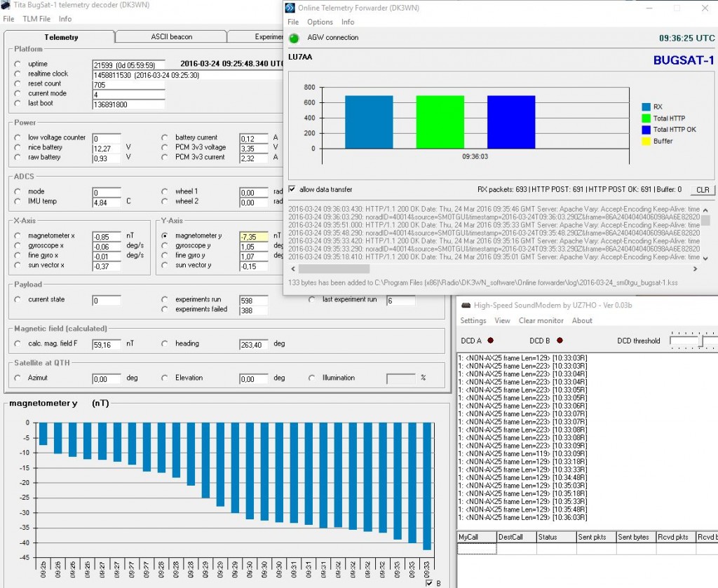Viewport: 718px width, 588px height.
Task: Click the Total HTTP legend swatch
Action: 646,118
